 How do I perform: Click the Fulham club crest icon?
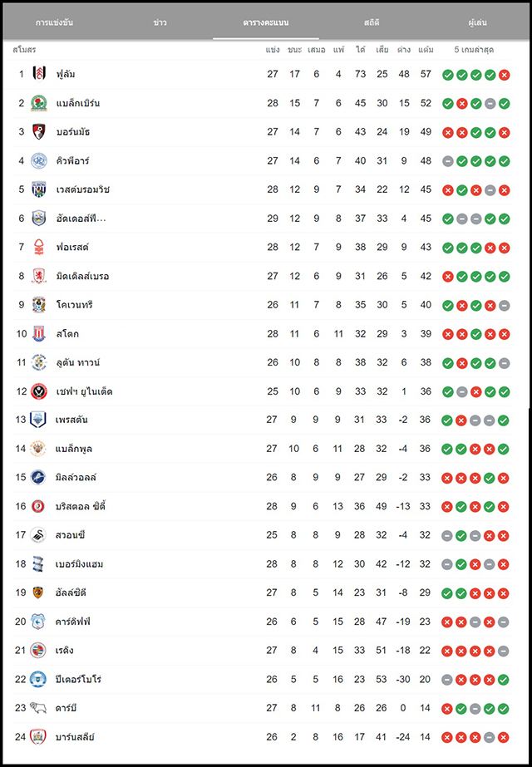click(39, 74)
